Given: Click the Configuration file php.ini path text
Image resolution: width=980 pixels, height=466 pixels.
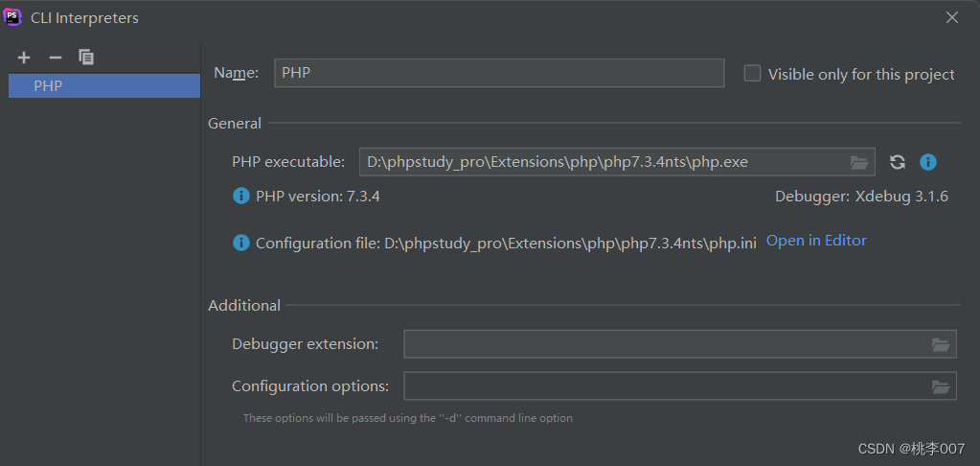Looking at the screenshot, I should coord(506,244).
